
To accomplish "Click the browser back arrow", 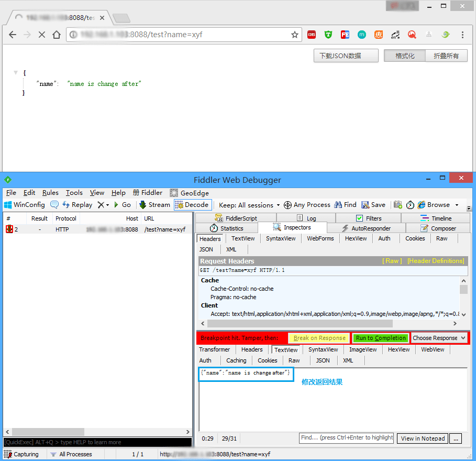I will [13, 35].
